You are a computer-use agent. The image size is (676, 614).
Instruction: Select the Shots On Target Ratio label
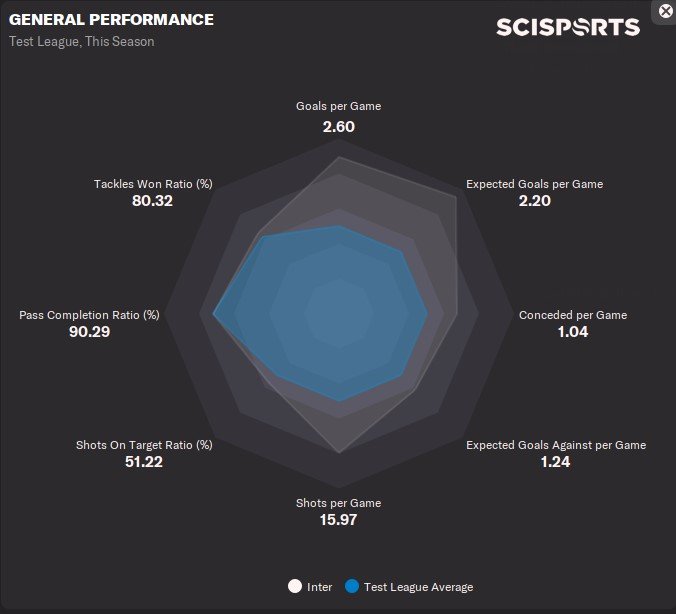coord(144,445)
